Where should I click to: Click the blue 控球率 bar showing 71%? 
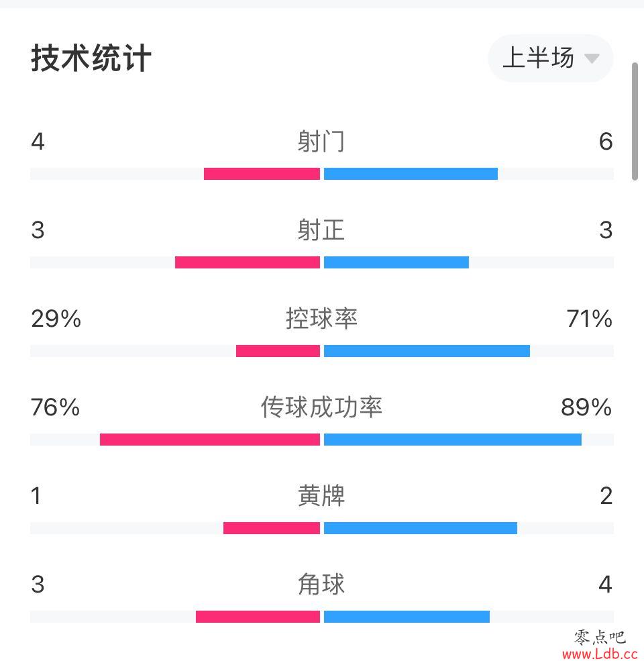[427, 351]
